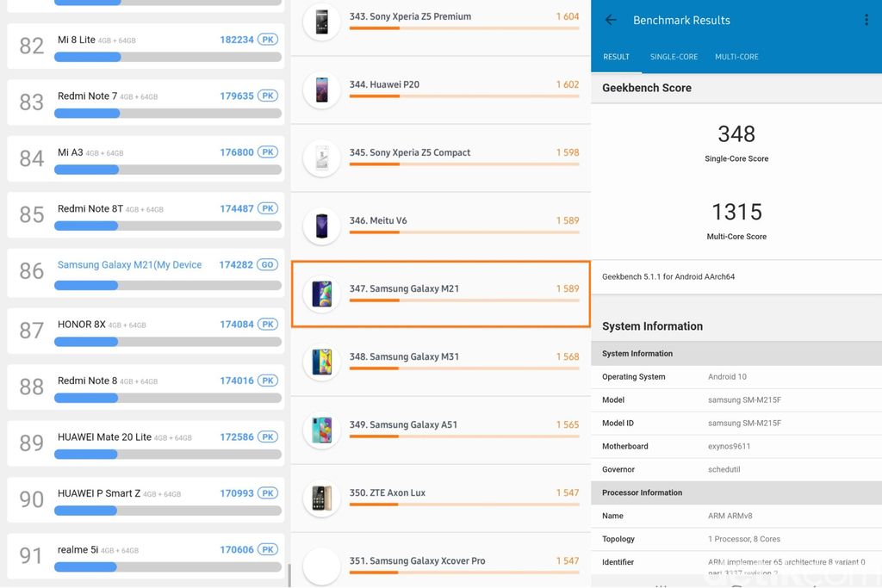Click the Mi A3 score 176800

click(x=237, y=152)
